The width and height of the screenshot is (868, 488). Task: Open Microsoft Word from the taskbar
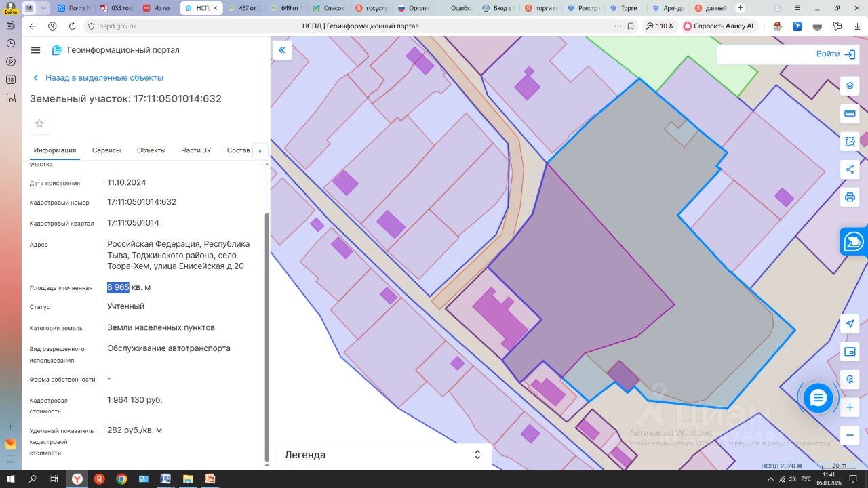point(165,479)
